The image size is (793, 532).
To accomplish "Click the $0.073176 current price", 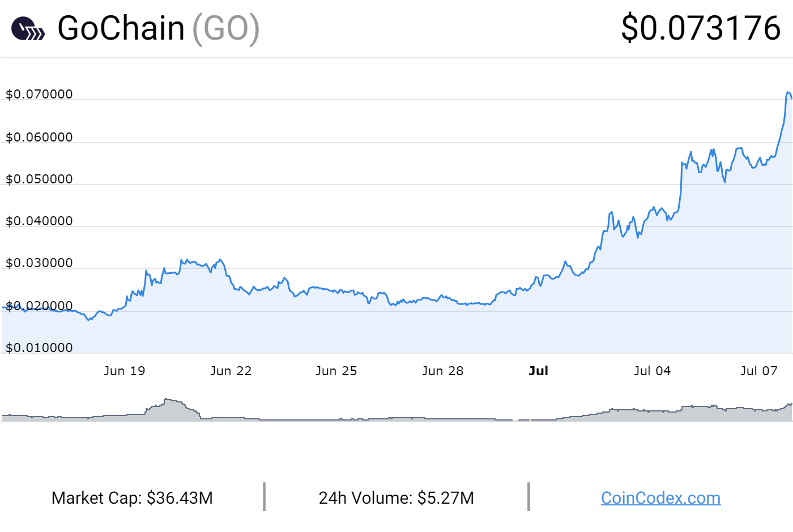I will [x=701, y=28].
